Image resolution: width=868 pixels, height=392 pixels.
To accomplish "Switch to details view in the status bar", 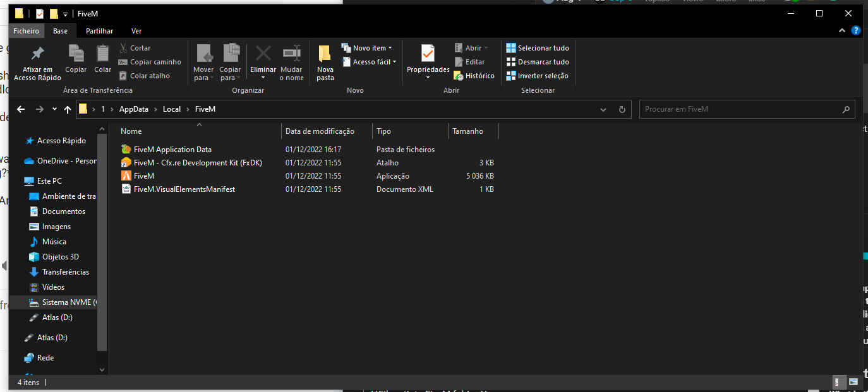I will (x=840, y=382).
